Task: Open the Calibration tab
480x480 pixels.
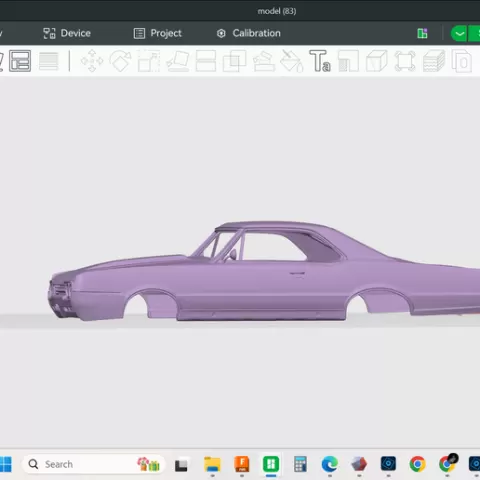Action: tap(249, 33)
